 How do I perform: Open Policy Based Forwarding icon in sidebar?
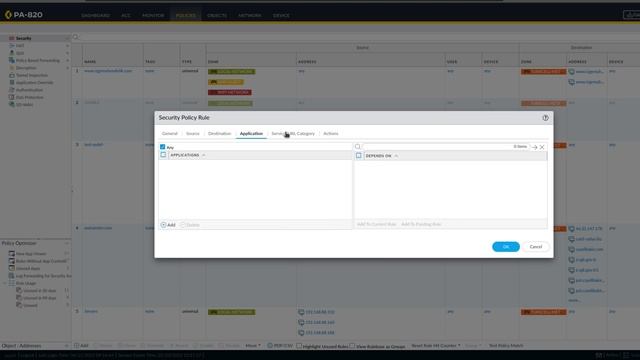click(x=11, y=60)
